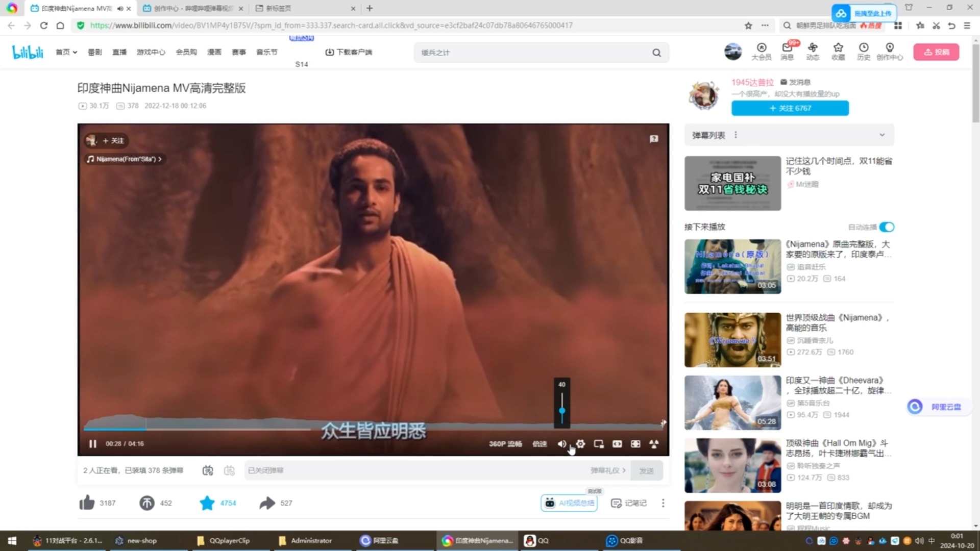Open the 直播 nav item
Image resolution: width=980 pixels, height=551 pixels.
coord(119,52)
